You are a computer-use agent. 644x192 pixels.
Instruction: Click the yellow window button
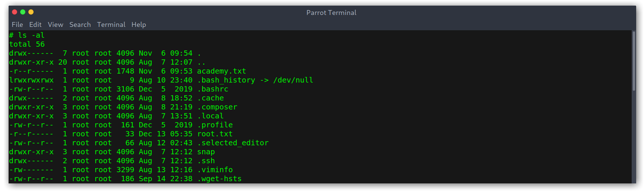coord(31,12)
